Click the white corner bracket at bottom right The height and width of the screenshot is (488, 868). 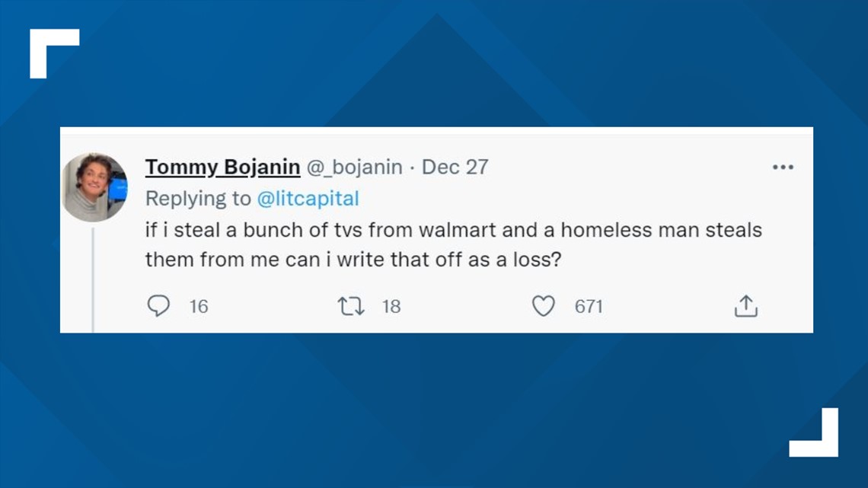(x=814, y=432)
